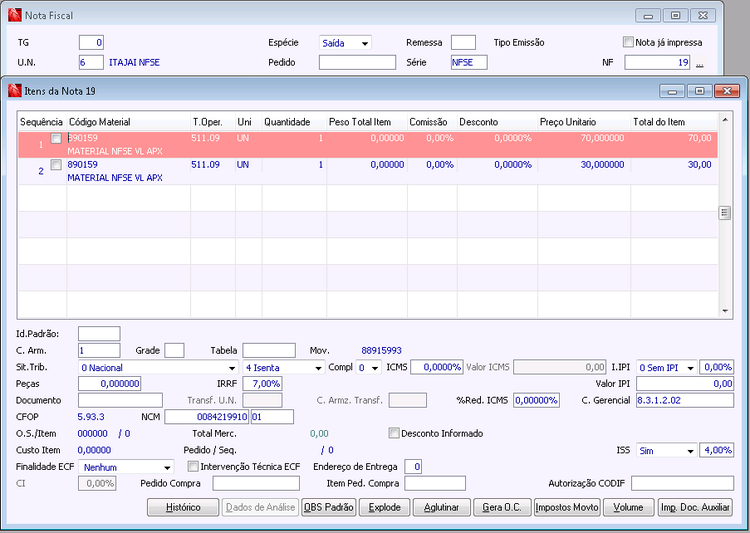Click into the Pedido input field

point(355,62)
